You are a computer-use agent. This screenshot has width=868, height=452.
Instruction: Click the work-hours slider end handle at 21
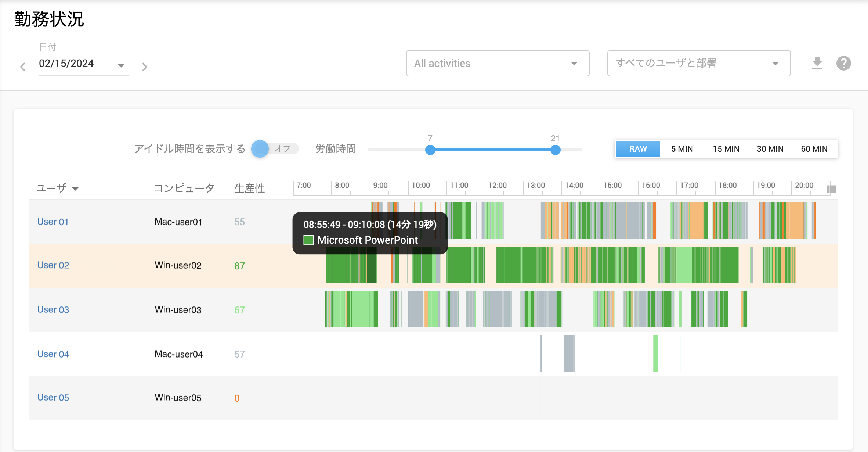click(556, 150)
